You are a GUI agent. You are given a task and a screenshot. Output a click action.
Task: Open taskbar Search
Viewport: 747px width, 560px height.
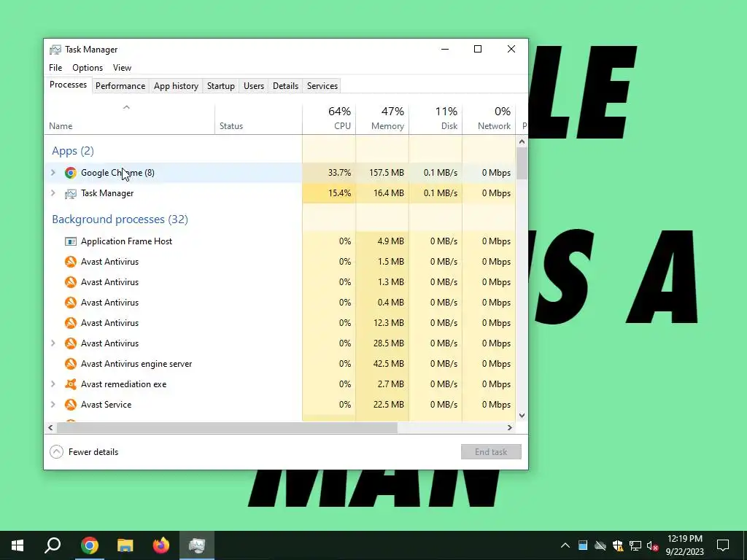pyautogui.click(x=53, y=545)
